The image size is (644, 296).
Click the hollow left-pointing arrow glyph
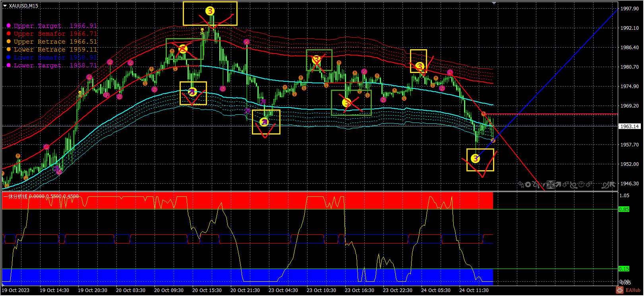click(x=520, y=184)
